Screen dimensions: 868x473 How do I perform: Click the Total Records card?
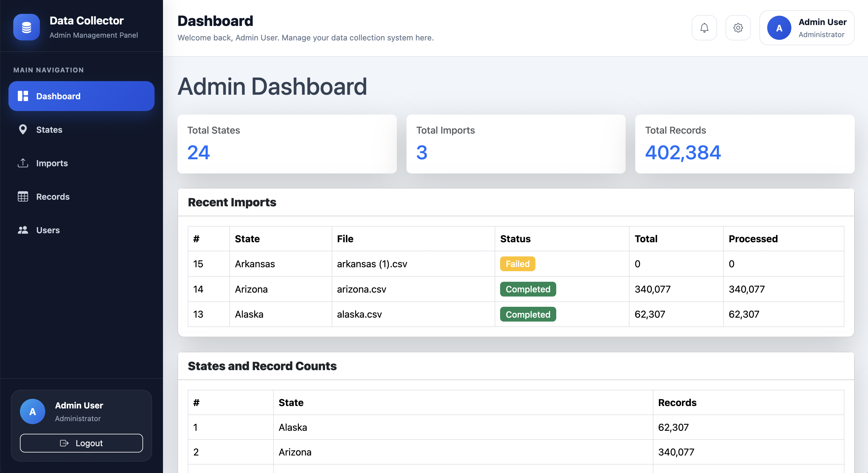[x=744, y=144]
